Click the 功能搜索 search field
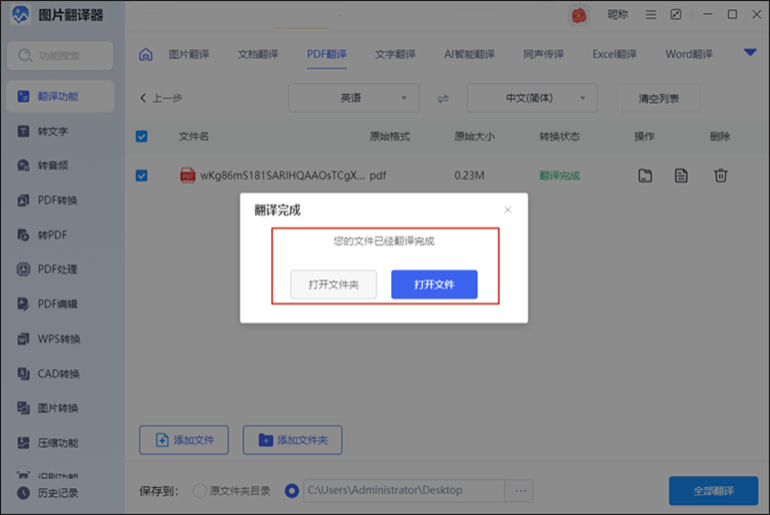Screen dimensions: 770x515 [x=60, y=55]
